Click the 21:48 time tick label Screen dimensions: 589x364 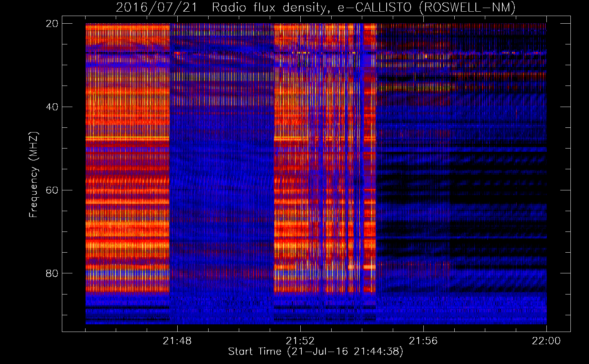(x=177, y=341)
